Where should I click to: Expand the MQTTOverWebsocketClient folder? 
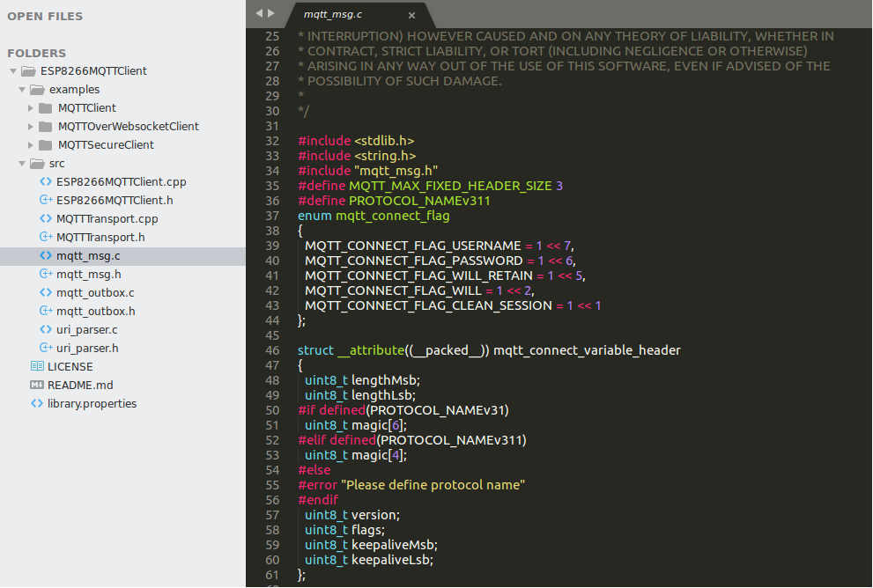[x=31, y=126]
